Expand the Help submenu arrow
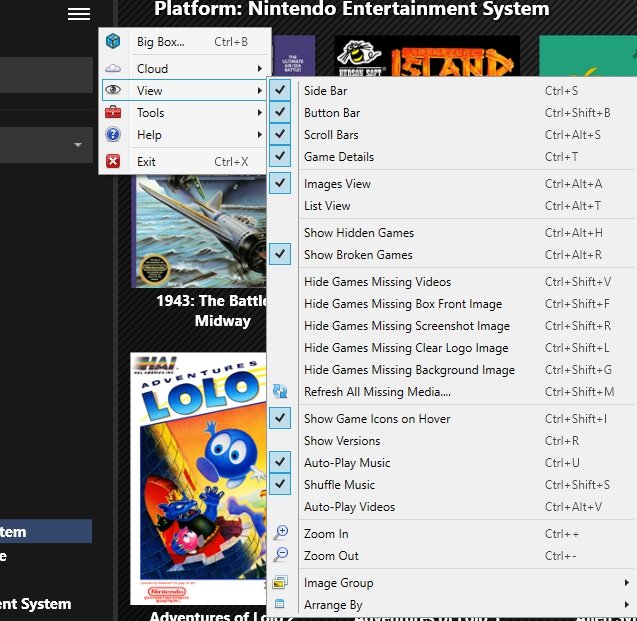Viewport: 637px width, 621px height. pyautogui.click(x=260, y=134)
